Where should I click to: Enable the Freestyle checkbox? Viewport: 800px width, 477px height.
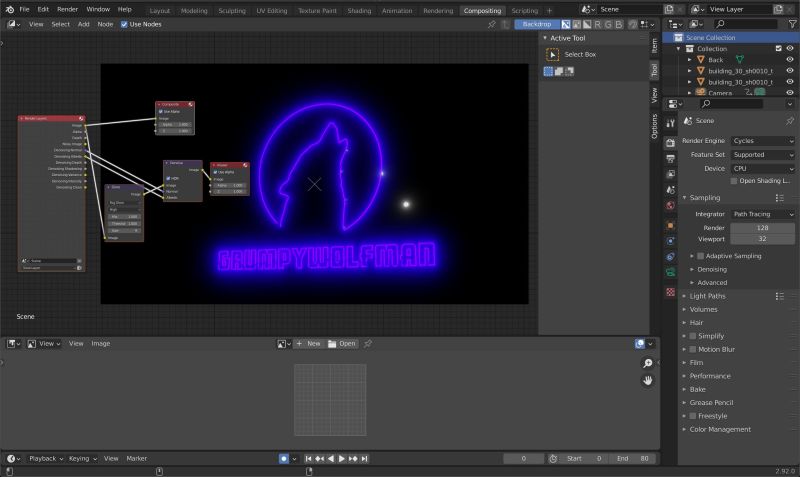[x=693, y=416]
